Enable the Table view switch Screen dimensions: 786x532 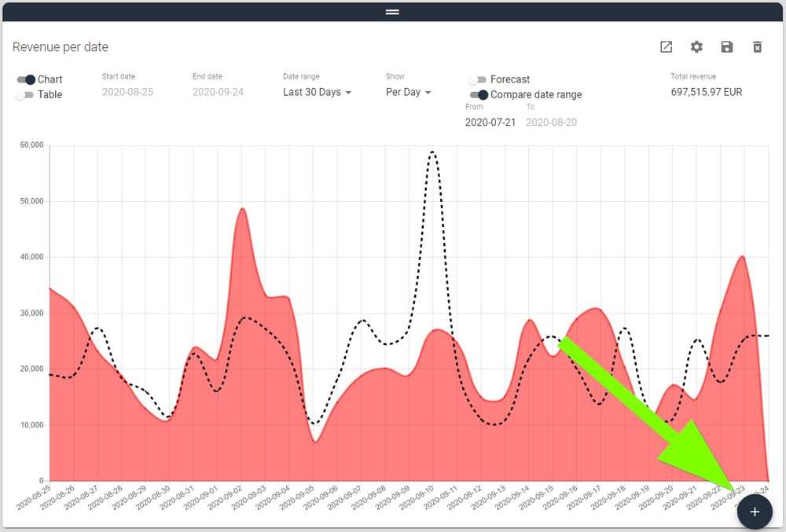click(x=26, y=95)
